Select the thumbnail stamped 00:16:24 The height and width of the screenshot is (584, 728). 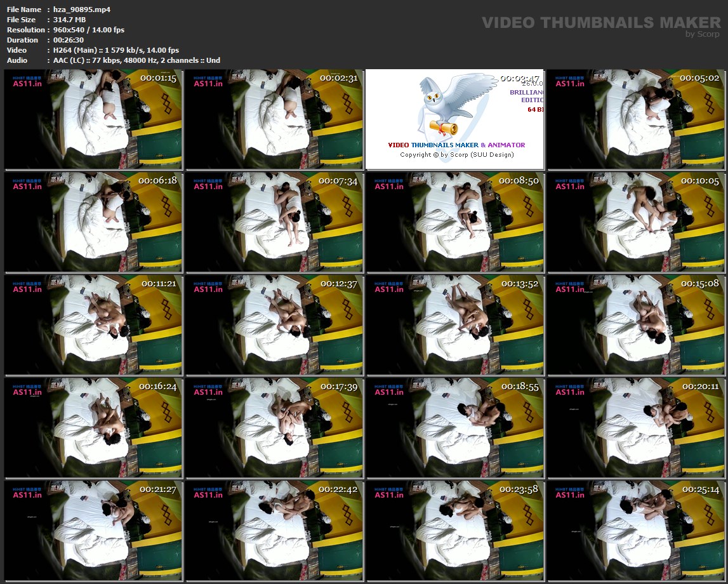[x=93, y=428]
